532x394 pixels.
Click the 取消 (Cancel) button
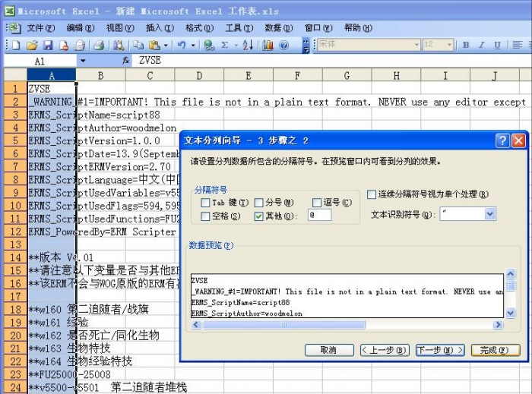[x=329, y=350]
